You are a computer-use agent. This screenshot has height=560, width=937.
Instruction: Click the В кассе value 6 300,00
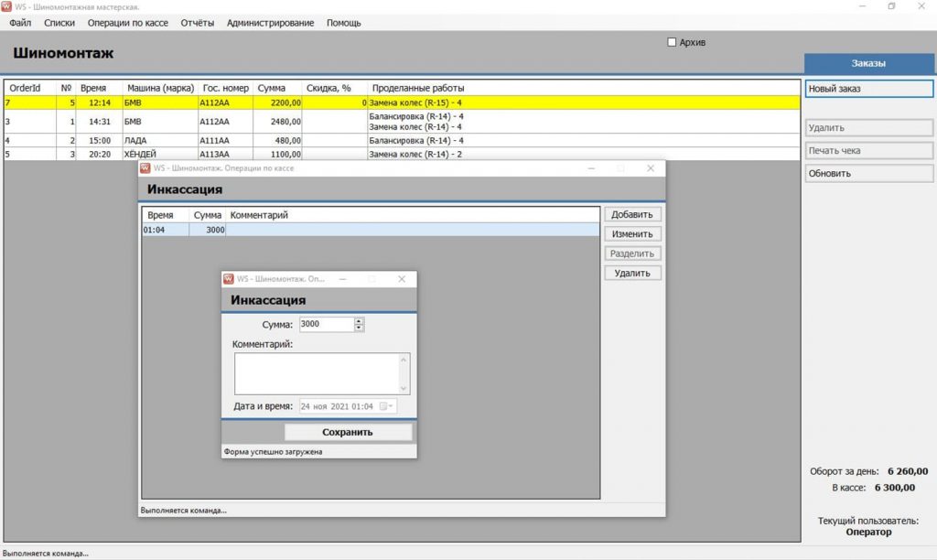[x=895, y=488]
